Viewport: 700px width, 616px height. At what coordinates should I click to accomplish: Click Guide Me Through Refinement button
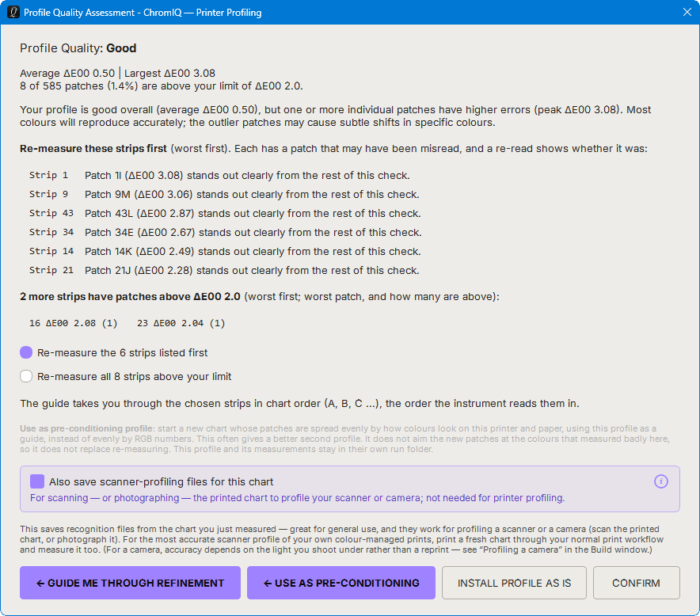pos(131,583)
